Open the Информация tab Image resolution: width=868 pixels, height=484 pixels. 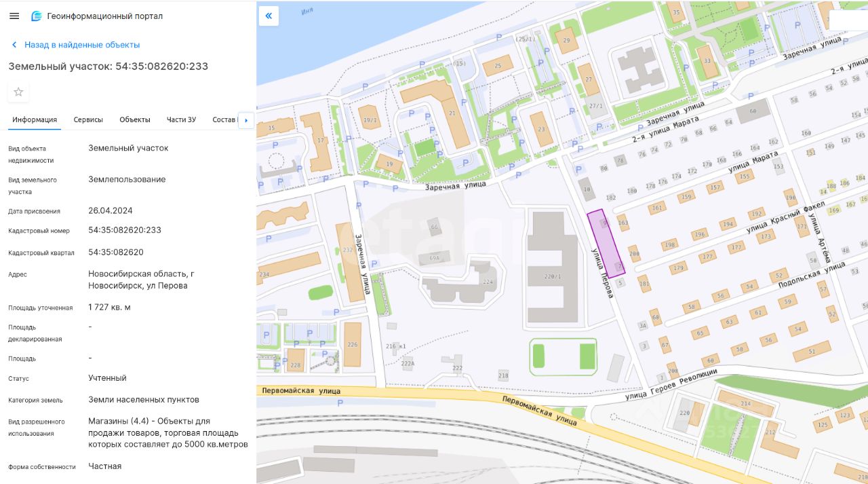(35, 119)
